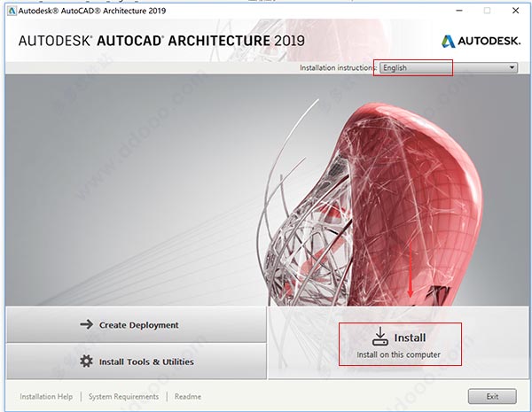Open the Installation Help link
This screenshot has height=412, width=532.
click(46, 396)
